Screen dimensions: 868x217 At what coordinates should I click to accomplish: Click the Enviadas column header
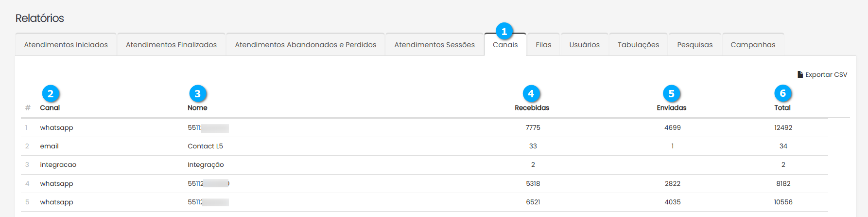(671, 108)
